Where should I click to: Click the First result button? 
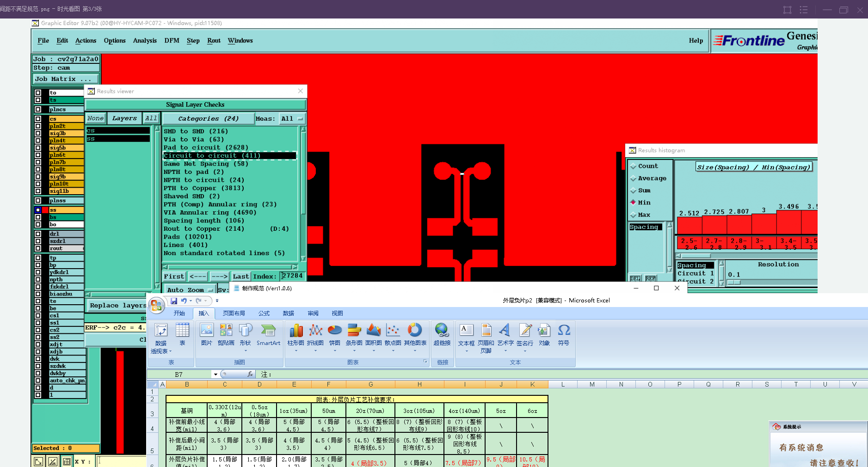pyautogui.click(x=174, y=277)
